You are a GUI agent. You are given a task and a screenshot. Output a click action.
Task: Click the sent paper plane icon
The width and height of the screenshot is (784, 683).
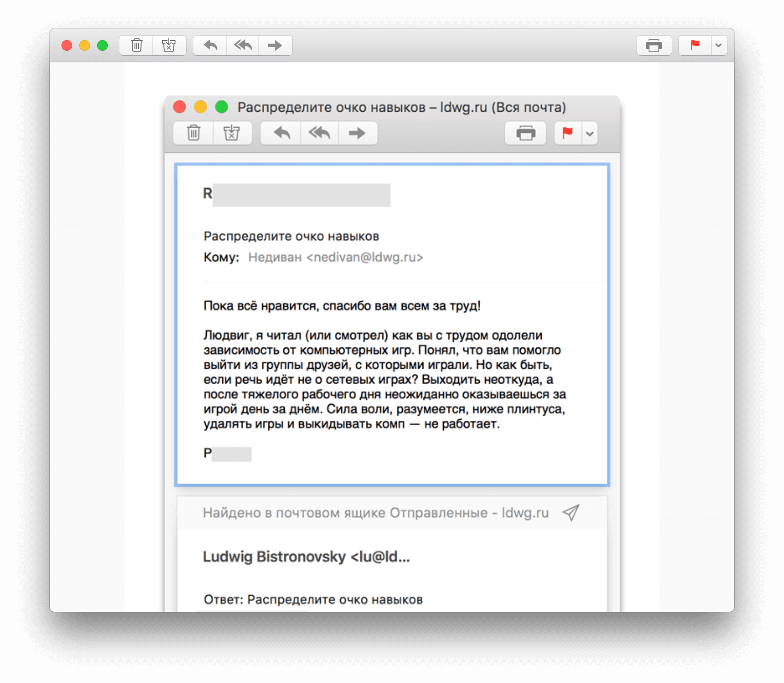click(x=571, y=512)
